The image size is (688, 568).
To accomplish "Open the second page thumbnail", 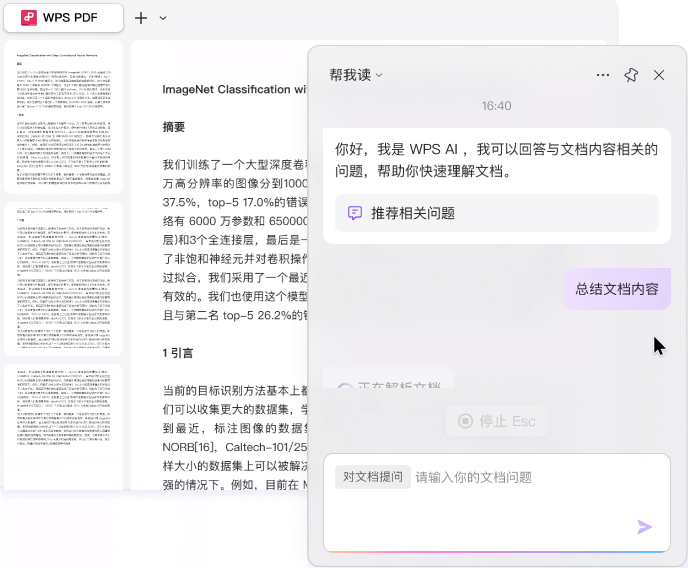I will point(64,279).
